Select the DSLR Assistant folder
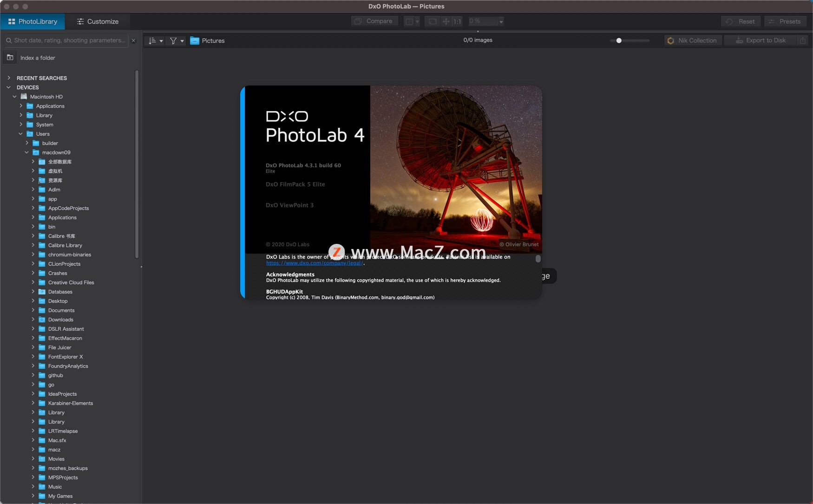The image size is (813, 504). tap(66, 329)
